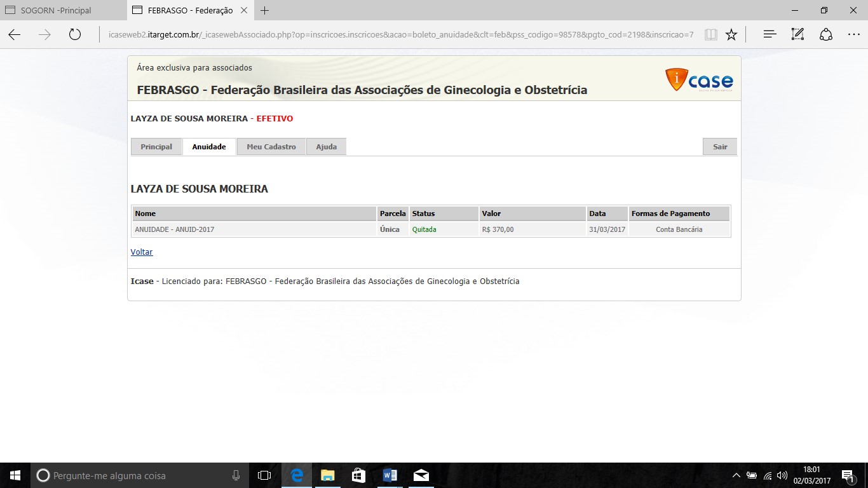Open the Hub (favorites and history) icon
Viewport: 868px width, 488px height.
[770, 35]
